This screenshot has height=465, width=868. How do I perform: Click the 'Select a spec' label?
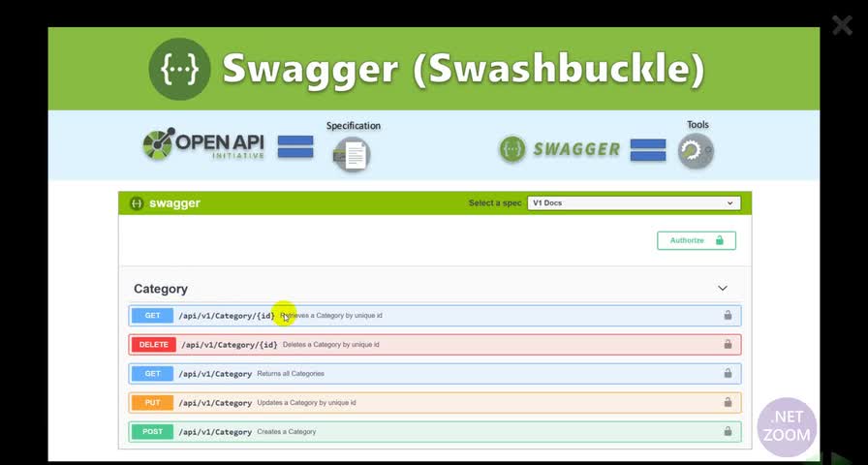coord(495,203)
